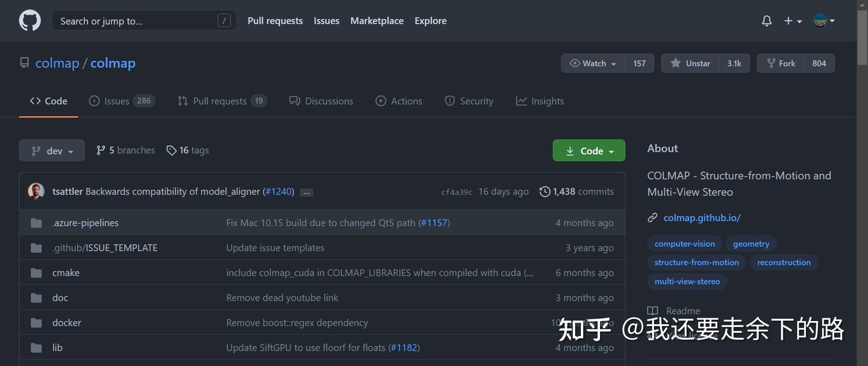The width and height of the screenshot is (868, 366).
Task: Open tsattler's profile link
Action: [x=68, y=192]
